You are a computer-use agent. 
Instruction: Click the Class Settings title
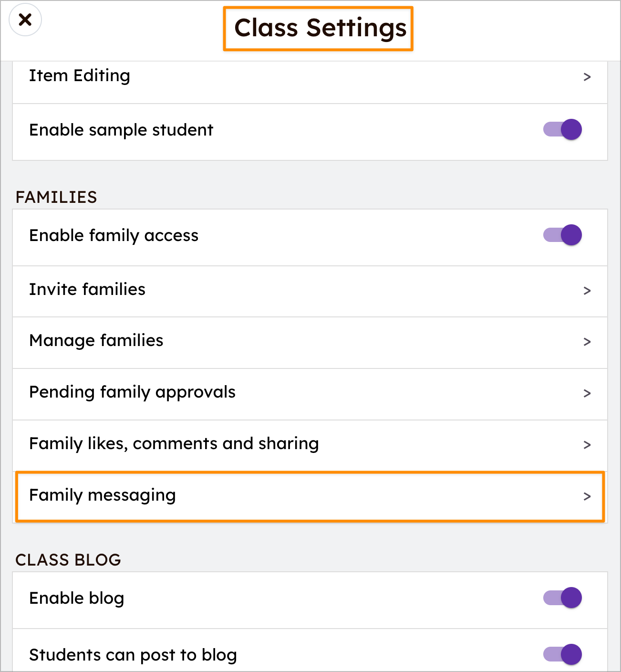pyautogui.click(x=320, y=28)
